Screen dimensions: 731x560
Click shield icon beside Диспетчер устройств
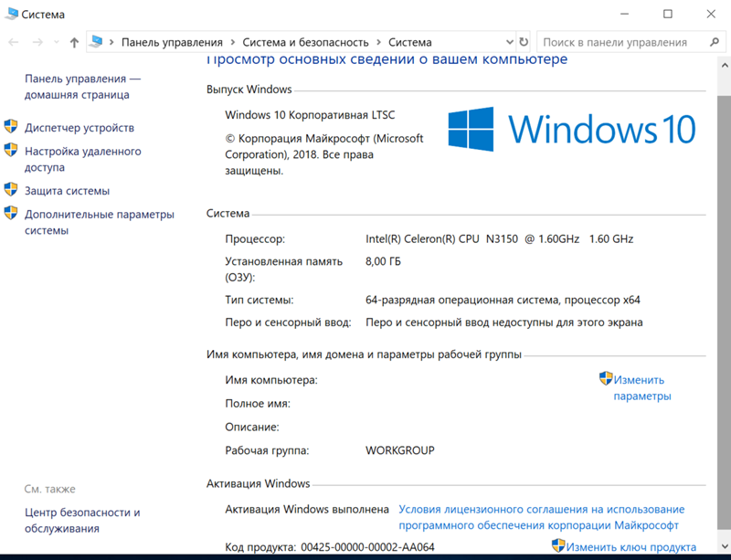(x=11, y=126)
